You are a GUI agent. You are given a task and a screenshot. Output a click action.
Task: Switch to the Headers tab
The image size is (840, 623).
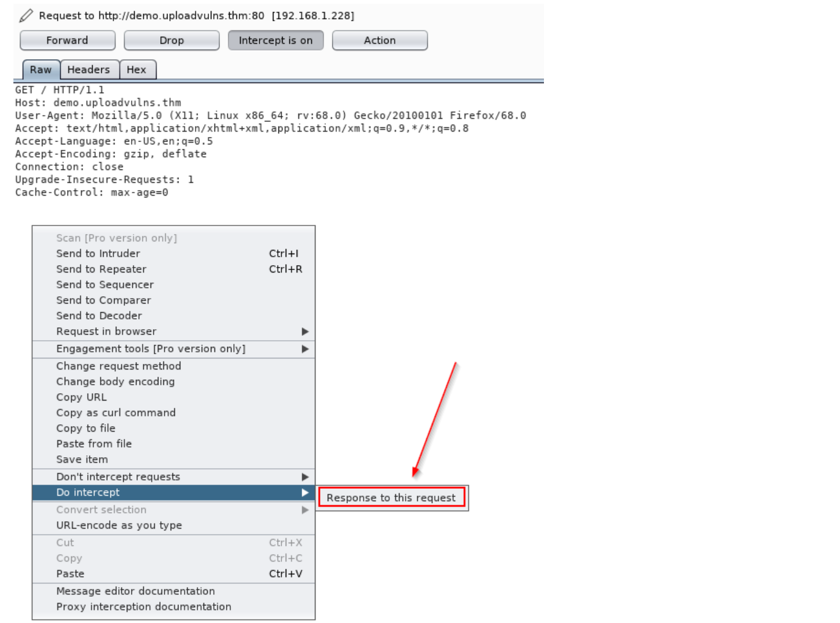[x=88, y=69]
